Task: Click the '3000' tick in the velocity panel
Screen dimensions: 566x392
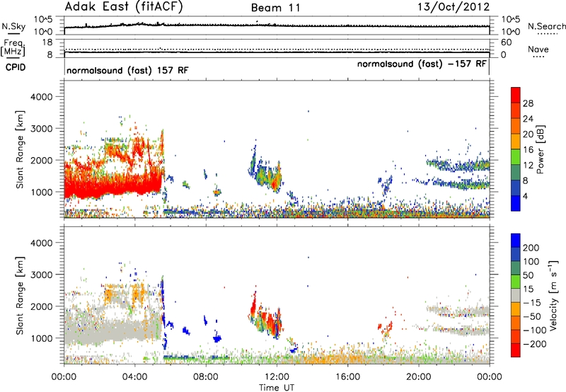Action: tap(42, 275)
